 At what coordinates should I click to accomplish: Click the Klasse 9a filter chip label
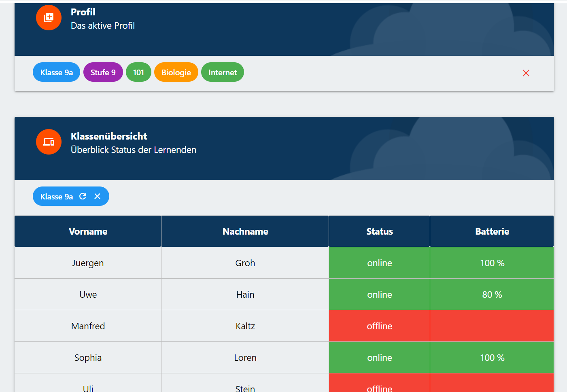point(56,197)
